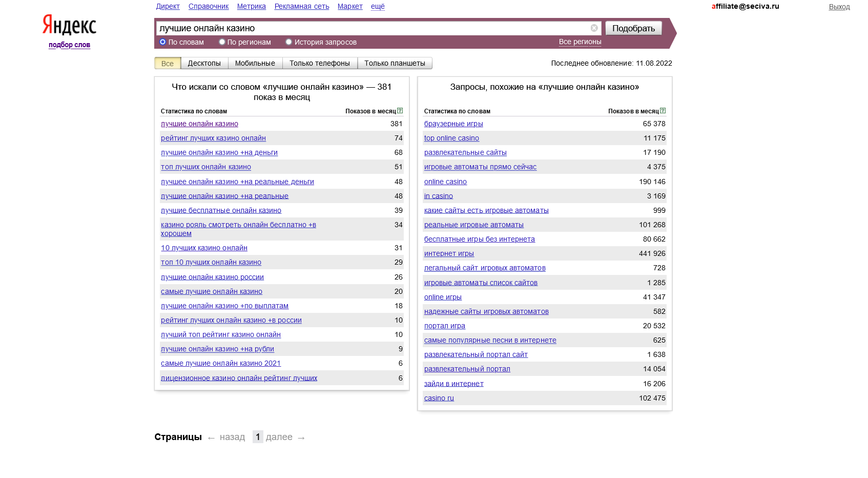
Task: Click the 190 146 impressions value
Action: [x=652, y=182]
